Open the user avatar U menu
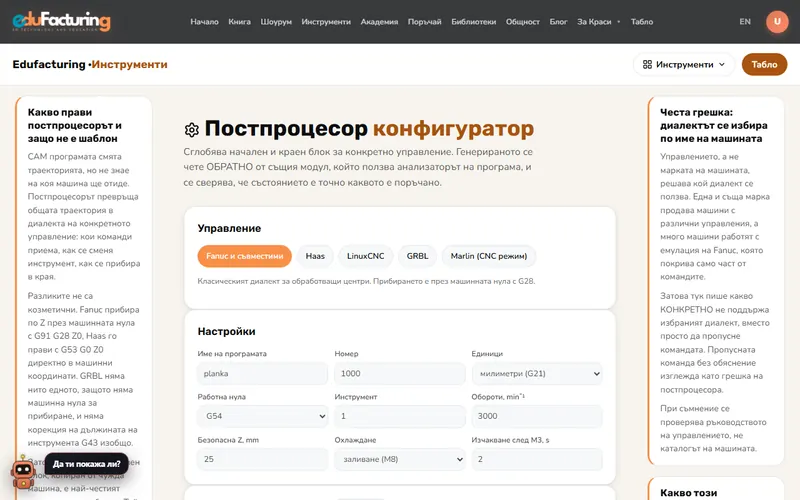Viewport: 800px width, 500px height. tap(777, 21)
